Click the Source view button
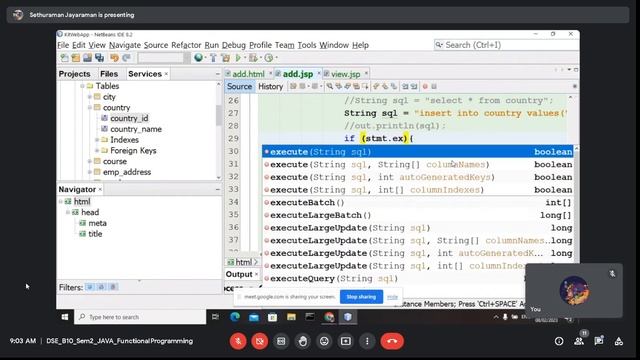Viewport: 640px width, 360px height. click(240, 87)
